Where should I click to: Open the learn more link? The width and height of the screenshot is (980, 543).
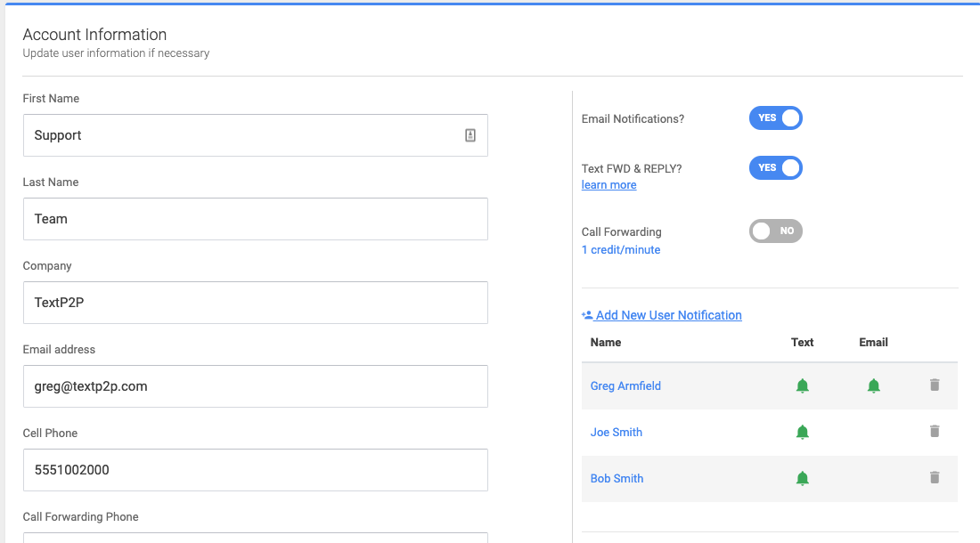(608, 185)
